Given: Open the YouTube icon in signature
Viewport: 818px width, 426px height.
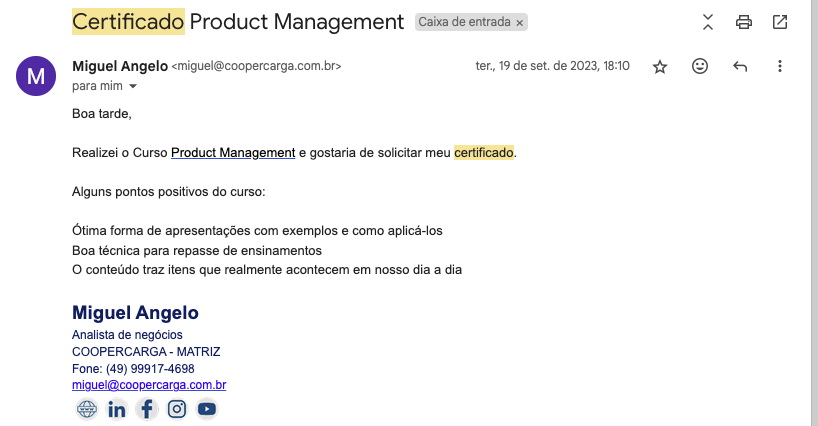Looking at the screenshot, I should coord(207,409).
